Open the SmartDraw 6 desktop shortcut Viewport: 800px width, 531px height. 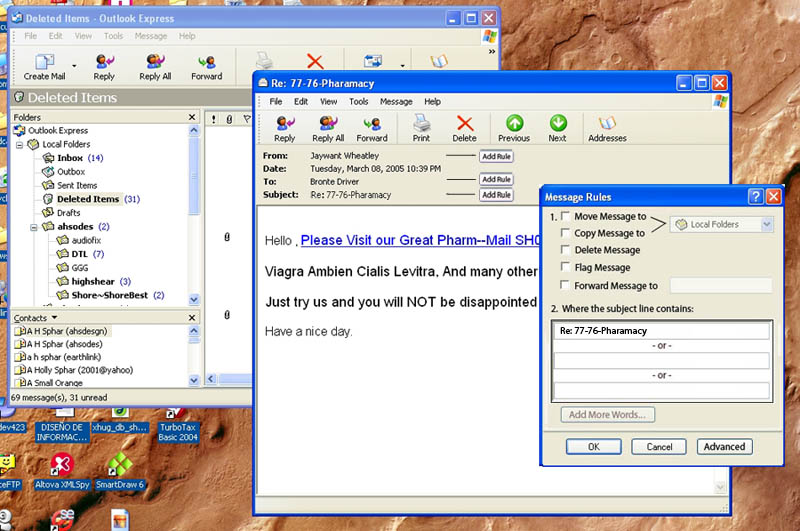pos(120,472)
